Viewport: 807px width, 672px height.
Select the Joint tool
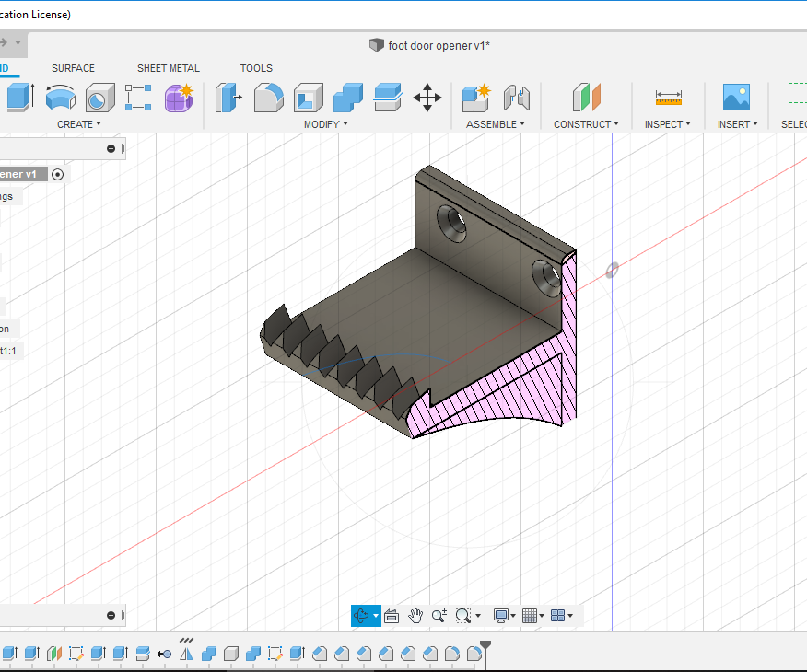pos(516,98)
